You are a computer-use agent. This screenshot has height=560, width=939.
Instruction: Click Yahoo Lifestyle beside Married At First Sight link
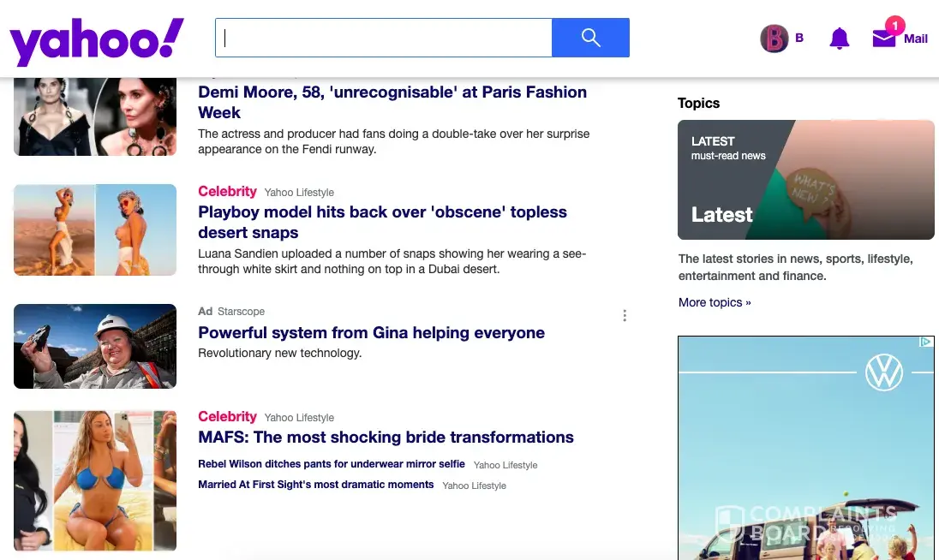pyautogui.click(x=475, y=486)
